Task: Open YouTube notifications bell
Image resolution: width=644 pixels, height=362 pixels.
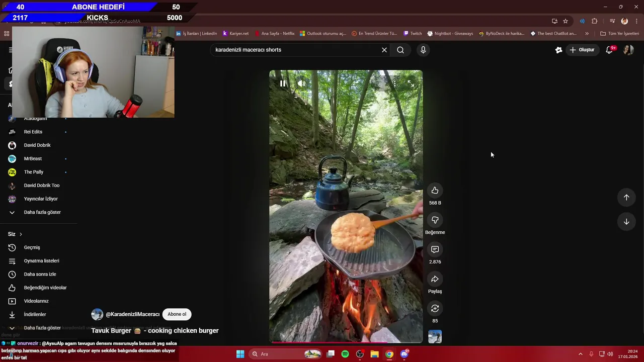Action: click(x=609, y=50)
